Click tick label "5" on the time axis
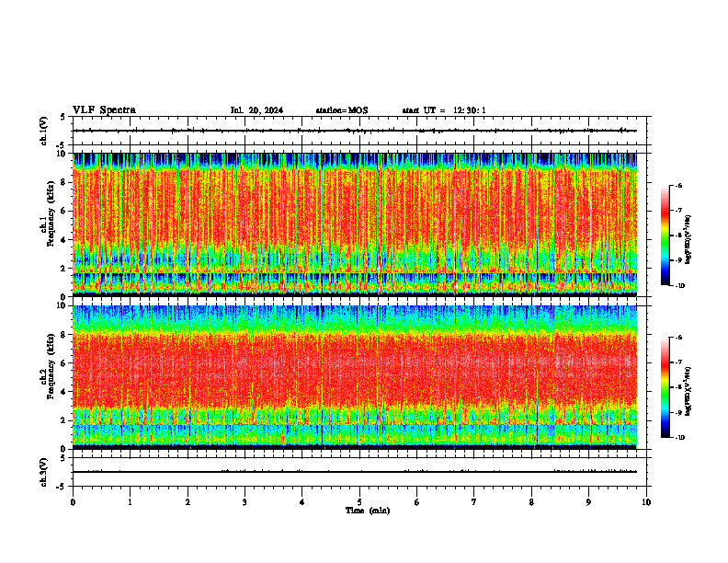This screenshot has height=563, width=728. 359,502
